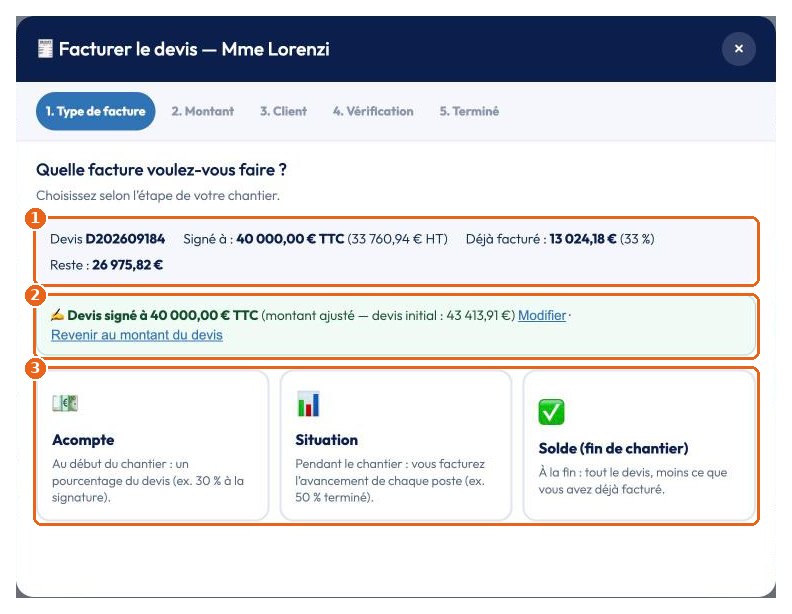792x614 pixels.
Task: Click the remaining amount 26 975,82 €
Action: [127, 265]
